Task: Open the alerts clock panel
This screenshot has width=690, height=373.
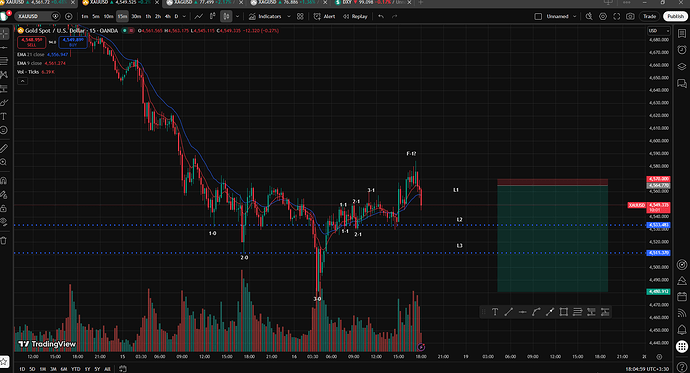Action: pyautogui.click(x=682, y=49)
